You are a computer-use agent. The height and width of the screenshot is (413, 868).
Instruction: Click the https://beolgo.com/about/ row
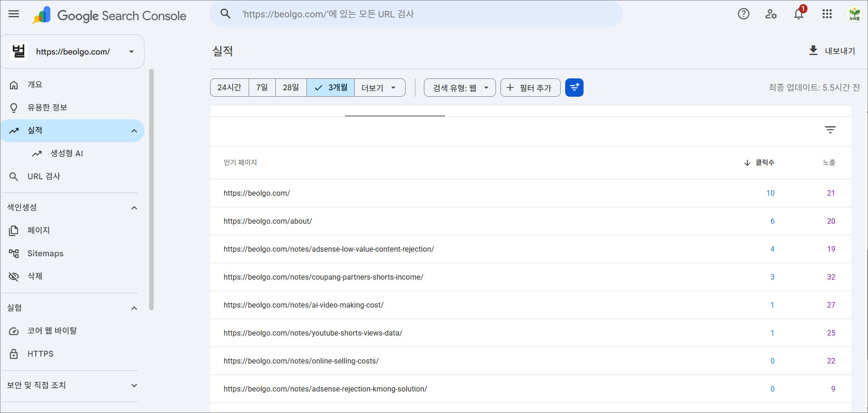tap(530, 221)
